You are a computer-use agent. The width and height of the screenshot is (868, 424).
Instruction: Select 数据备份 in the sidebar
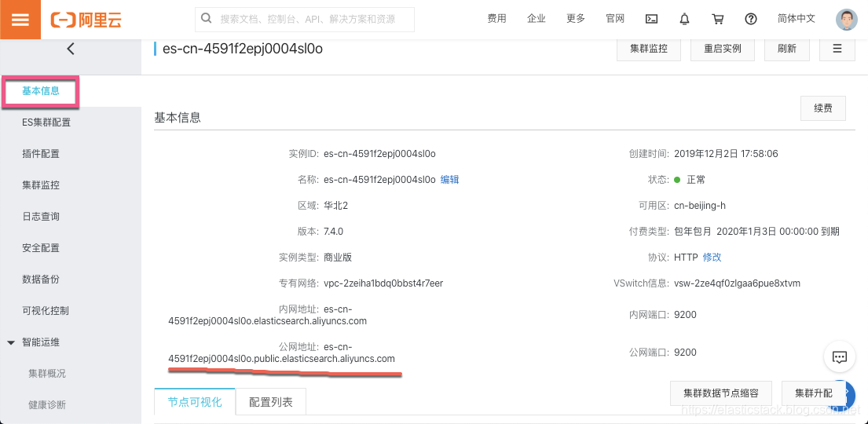[41, 279]
